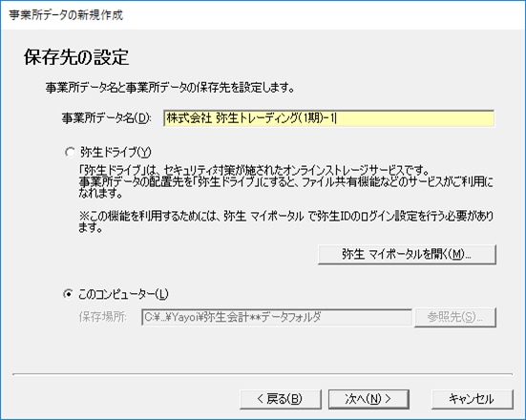Click the 事業所データ名 text input field
This screenshot has height=420, width=526.
click(x=328, y=118)
